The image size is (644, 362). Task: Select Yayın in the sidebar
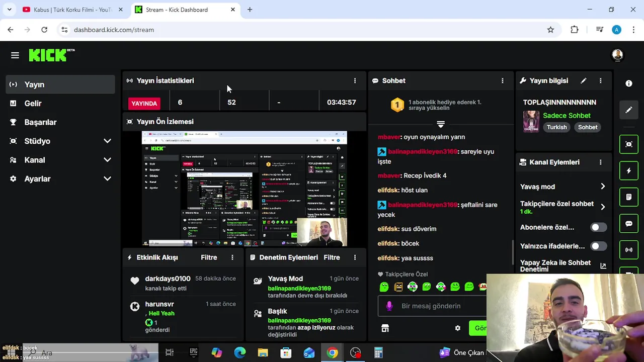pyautogui.click(x=60, y=84)
